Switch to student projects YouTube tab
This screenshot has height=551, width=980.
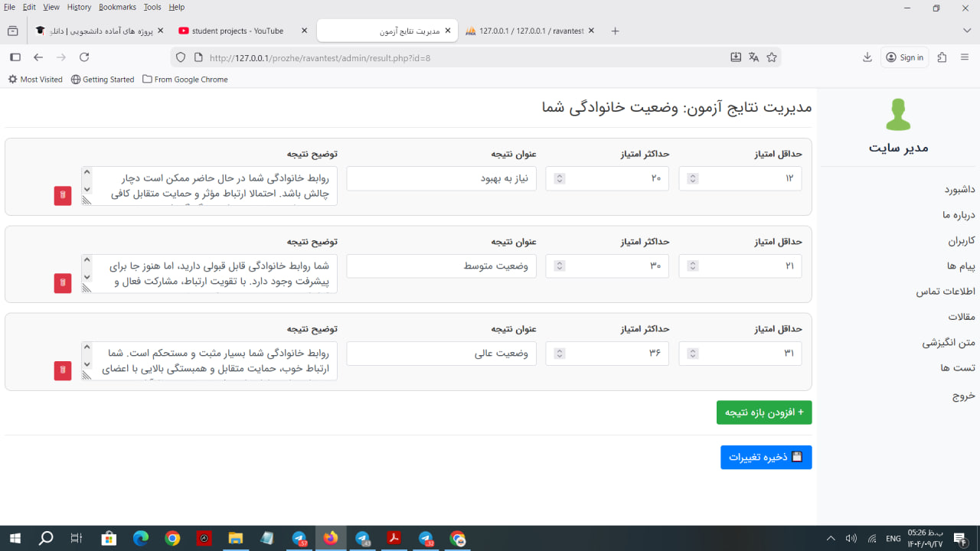(237, 31)
